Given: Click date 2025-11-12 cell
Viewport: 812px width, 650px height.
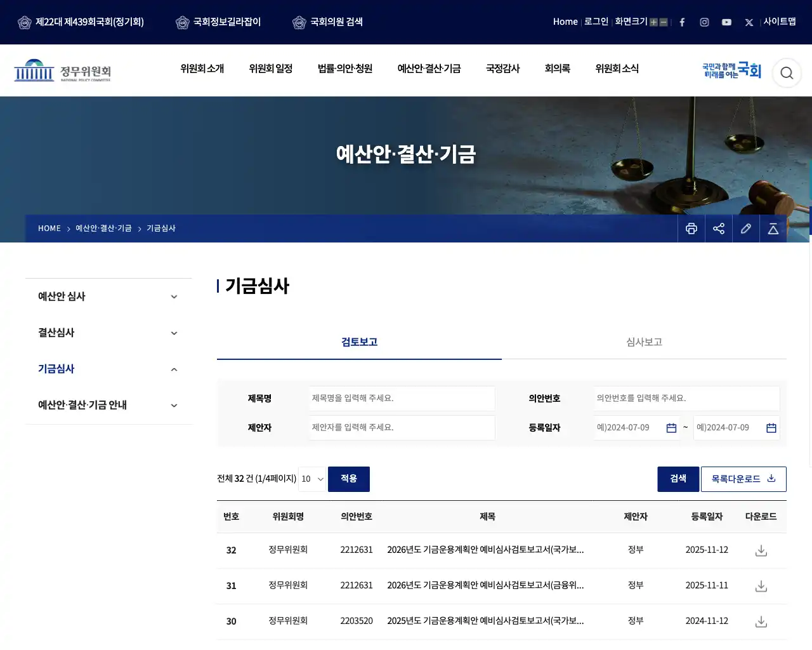Looking at the screenshot, I should (x=707, y=550).
